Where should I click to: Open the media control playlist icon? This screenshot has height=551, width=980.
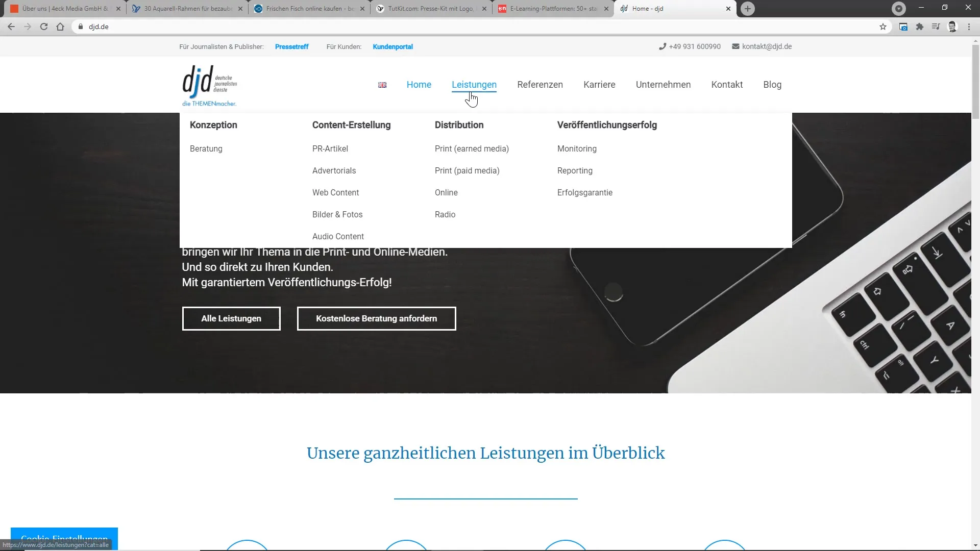click(x=936, y=27)
